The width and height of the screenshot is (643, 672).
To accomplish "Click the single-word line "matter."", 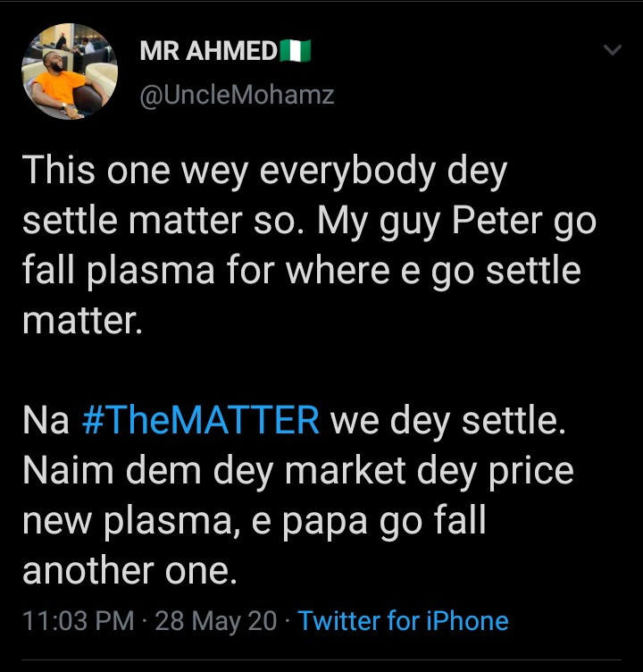I will 82,320.
